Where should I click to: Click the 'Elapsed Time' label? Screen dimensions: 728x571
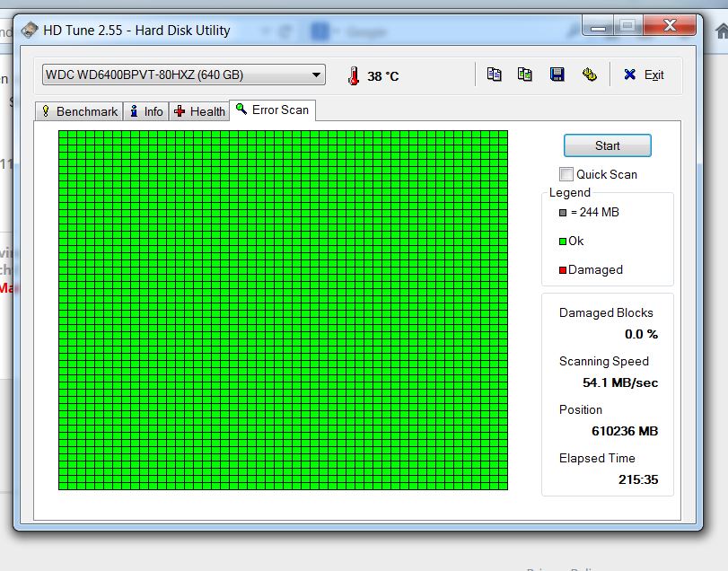pyautogui.click(x=597, y=458)
